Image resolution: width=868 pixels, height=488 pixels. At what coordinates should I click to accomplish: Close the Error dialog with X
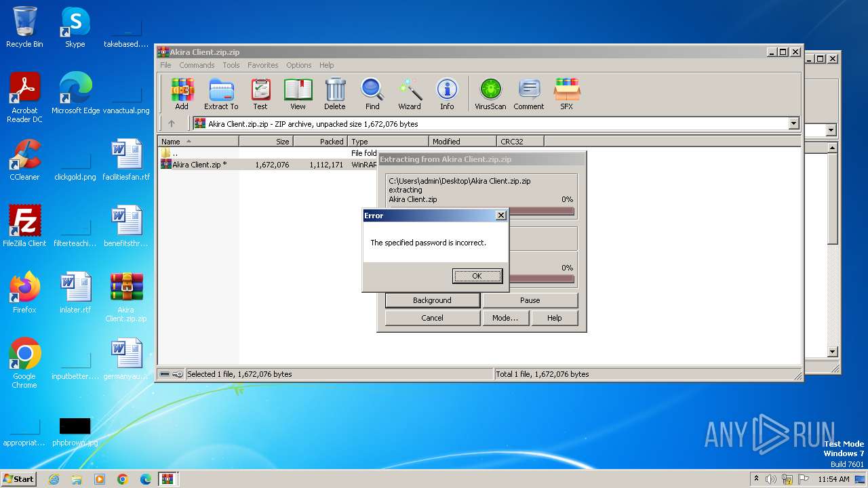click(x=501, y=216)
